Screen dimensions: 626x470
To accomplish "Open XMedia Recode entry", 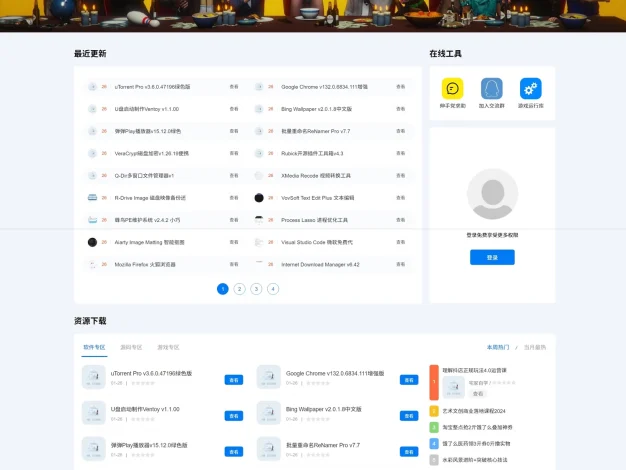I will pyautogui.click(x=316, y=176).
